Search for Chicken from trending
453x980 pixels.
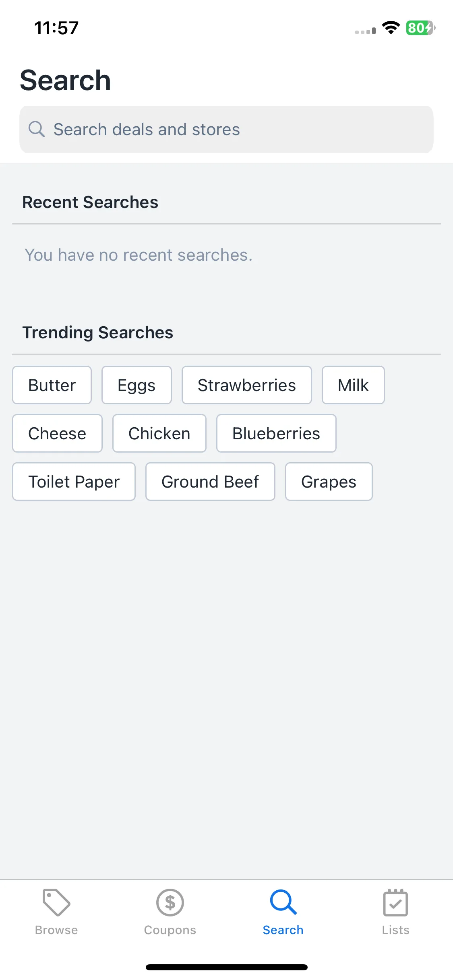tap(159, 433)
